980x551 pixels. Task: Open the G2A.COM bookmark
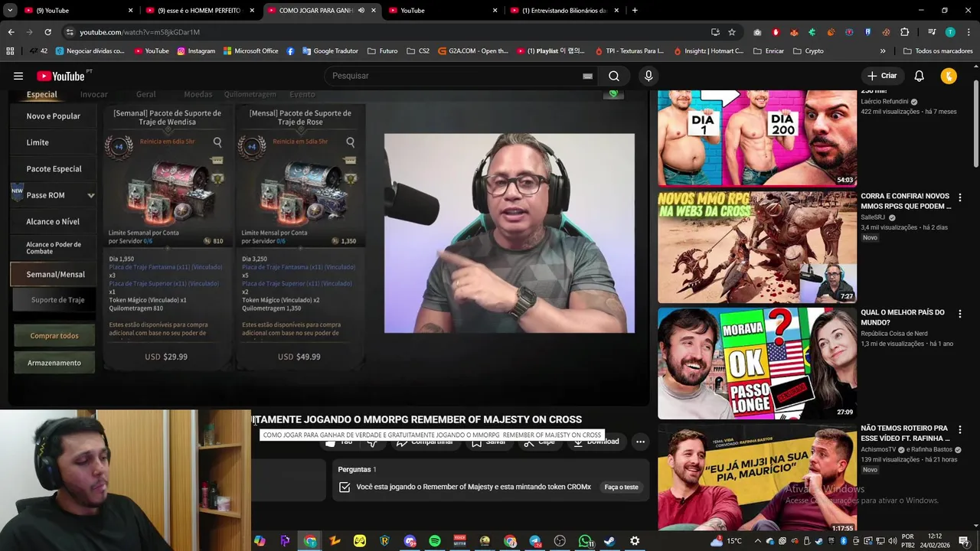tap(472, 51)
